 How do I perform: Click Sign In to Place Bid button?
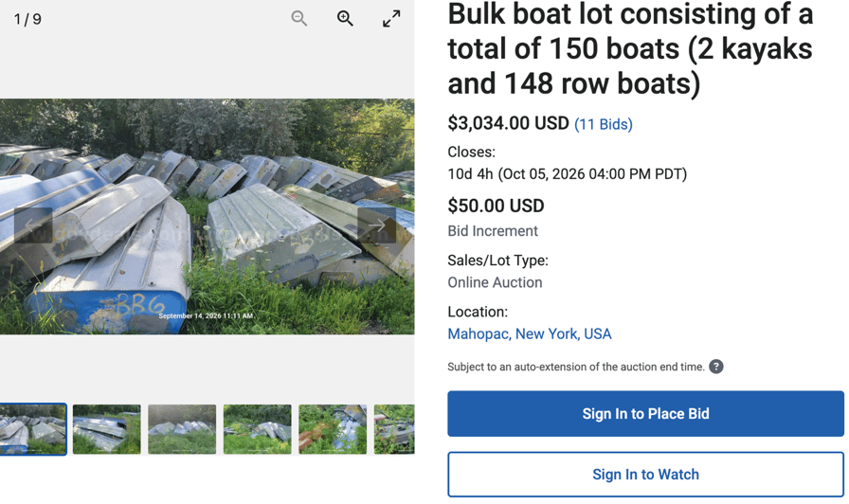point(645,414)
